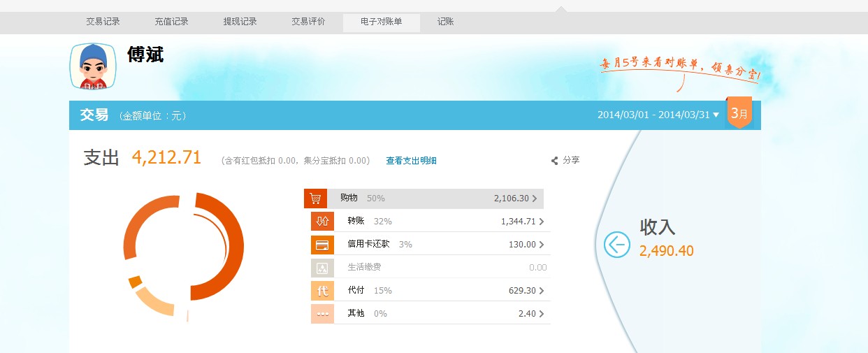Click the 购物 amount 2,106.30
This screenshot has height=353, width=868.
pyautogui.click(x=512, y=199)
